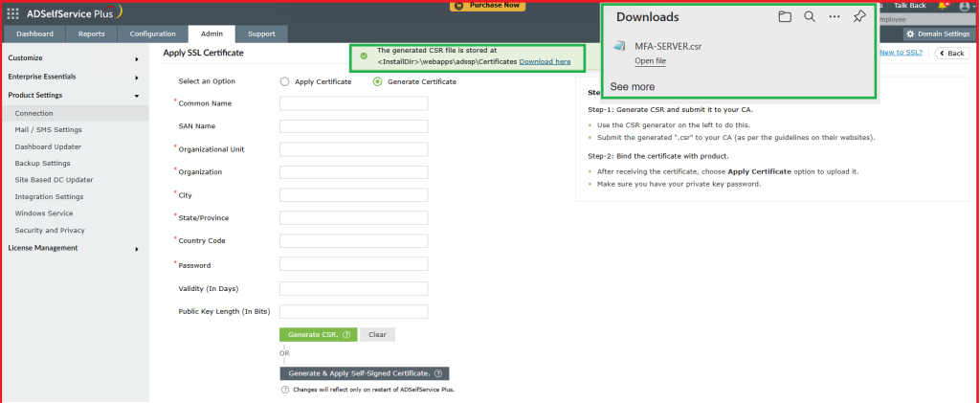The image size is (980, 403).
Task: Select the Apply Certificate radio option
Action: pyautogui.click(x=285, y=81)
